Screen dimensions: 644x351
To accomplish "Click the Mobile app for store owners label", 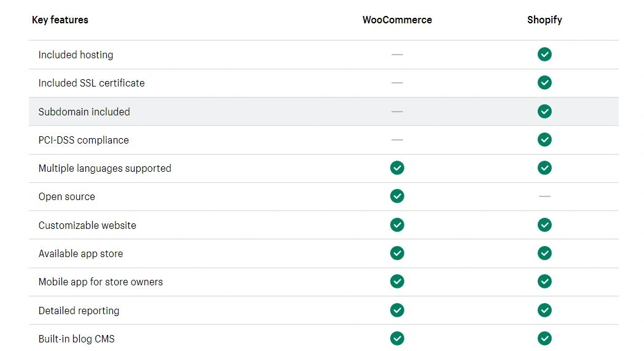I will click(x=101, y=282).
